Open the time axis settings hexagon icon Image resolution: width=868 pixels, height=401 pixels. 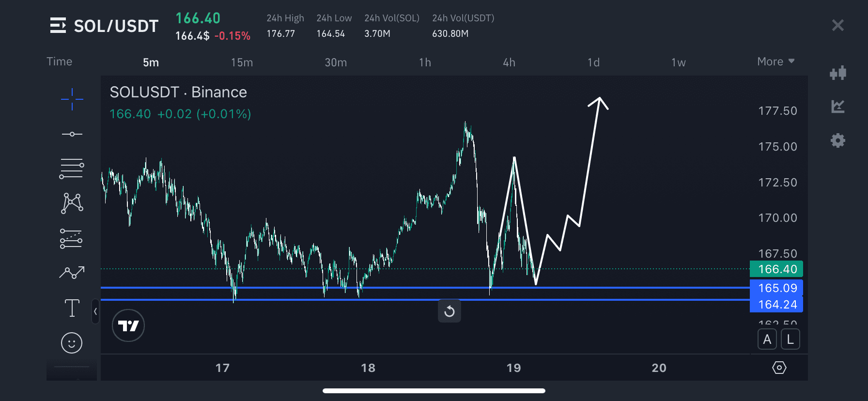pyautogui.click(x=779, y=368)
